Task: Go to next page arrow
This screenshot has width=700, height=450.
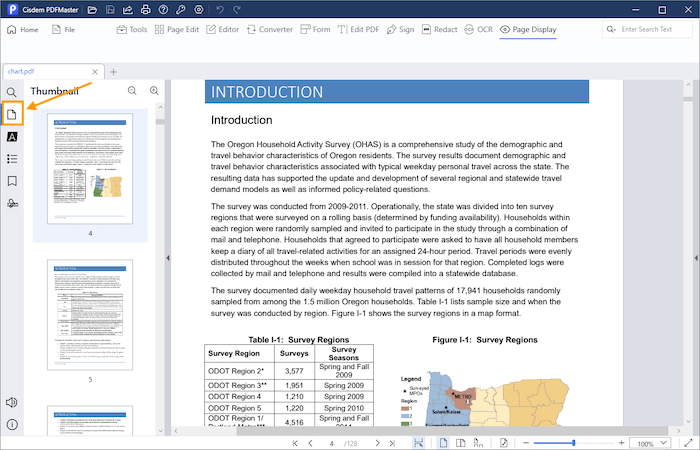Action: [x=377, y=443]
